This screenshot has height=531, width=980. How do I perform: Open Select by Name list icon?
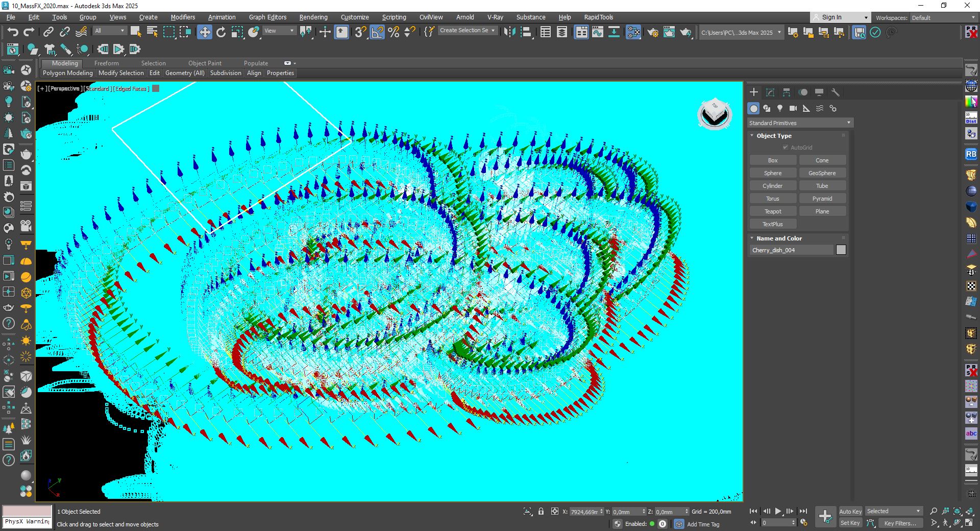pyautogui.click(x=152, y=32)
